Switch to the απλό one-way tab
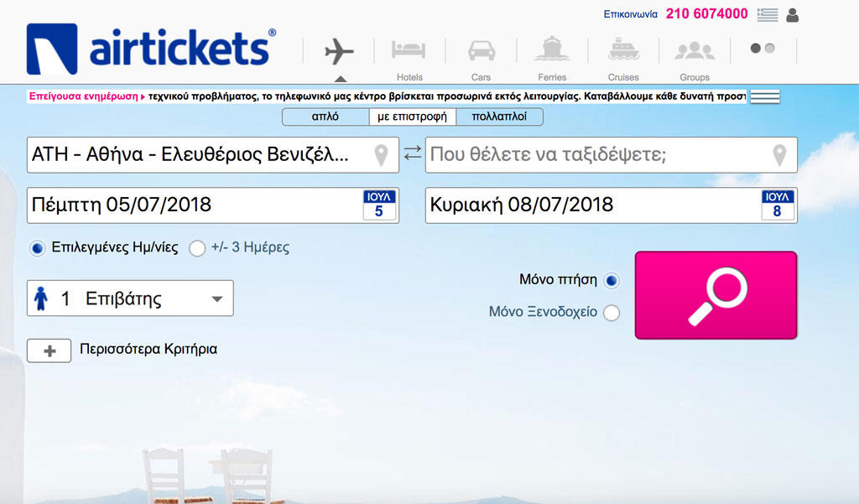 coord(325,117)
